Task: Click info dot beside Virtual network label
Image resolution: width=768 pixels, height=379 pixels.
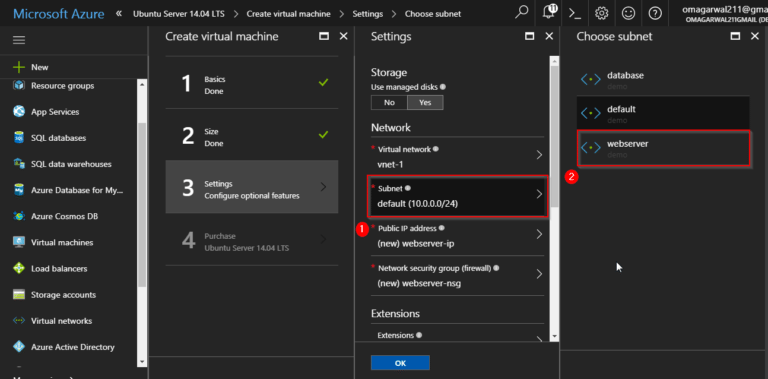Action: [x=435, y=148]
